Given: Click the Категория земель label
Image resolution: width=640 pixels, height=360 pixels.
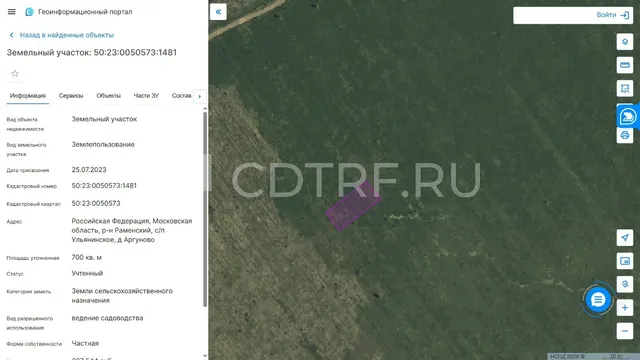Looking at the screenshot, I should pos(29,291).
